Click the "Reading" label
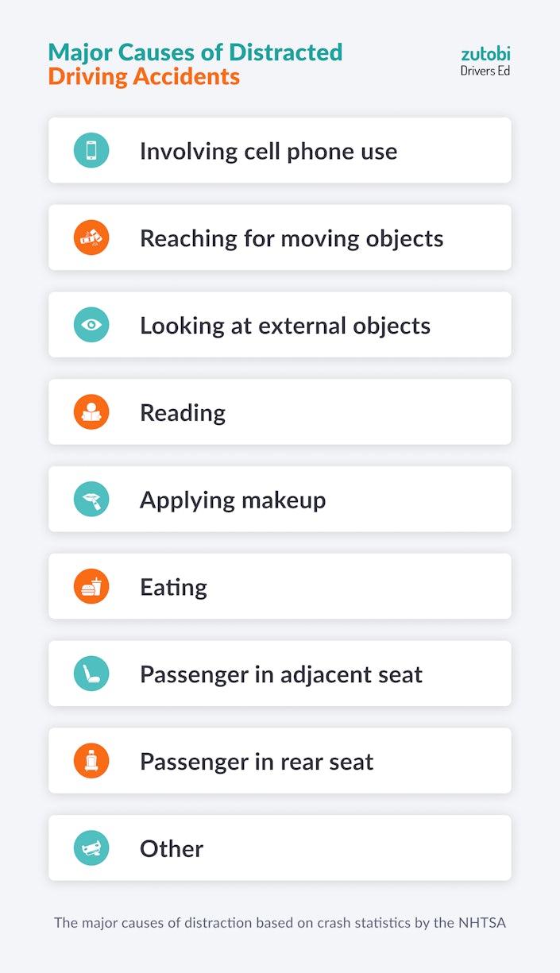This screenshot has width=560, height=973. point(183,413)
